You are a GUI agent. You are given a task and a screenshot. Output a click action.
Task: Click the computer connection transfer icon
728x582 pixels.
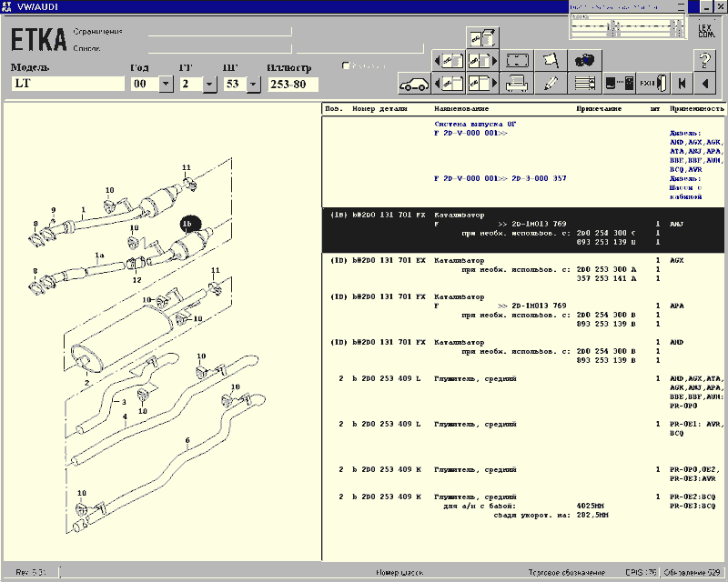619,84
